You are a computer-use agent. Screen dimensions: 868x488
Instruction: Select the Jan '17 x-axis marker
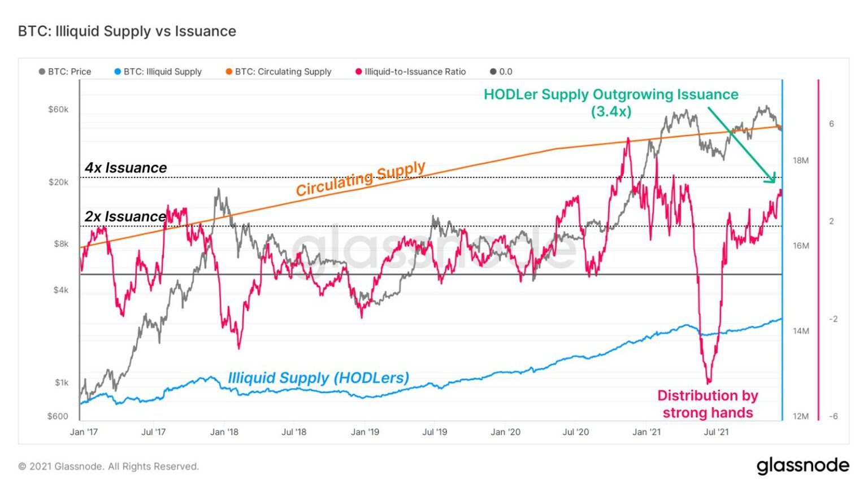(84, 432)
